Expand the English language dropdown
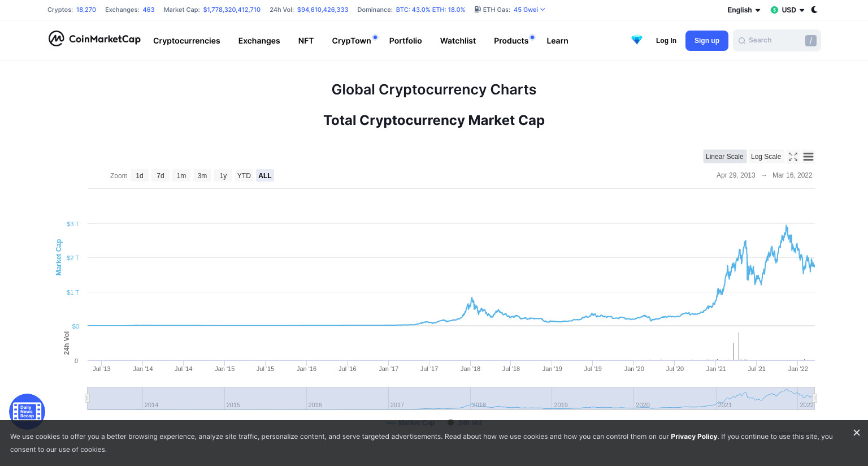 click(x=744, y=10)
